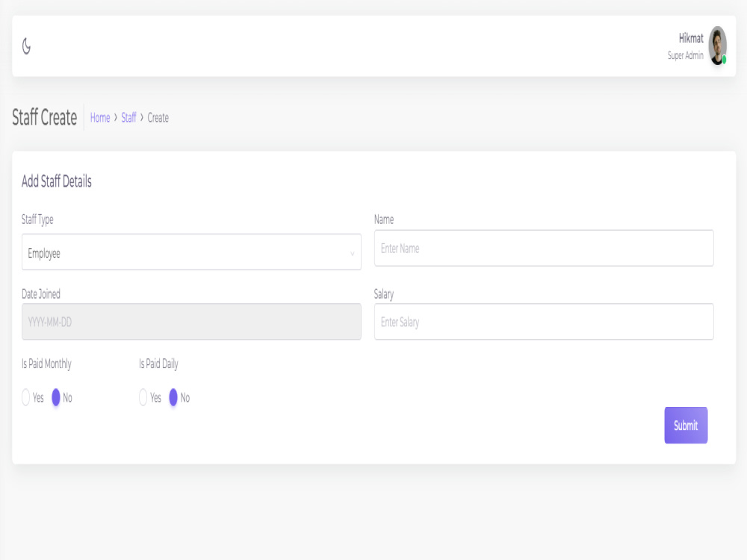Open Hikmat profile avatar menu
Screen dimensions: 747x560
717,46
